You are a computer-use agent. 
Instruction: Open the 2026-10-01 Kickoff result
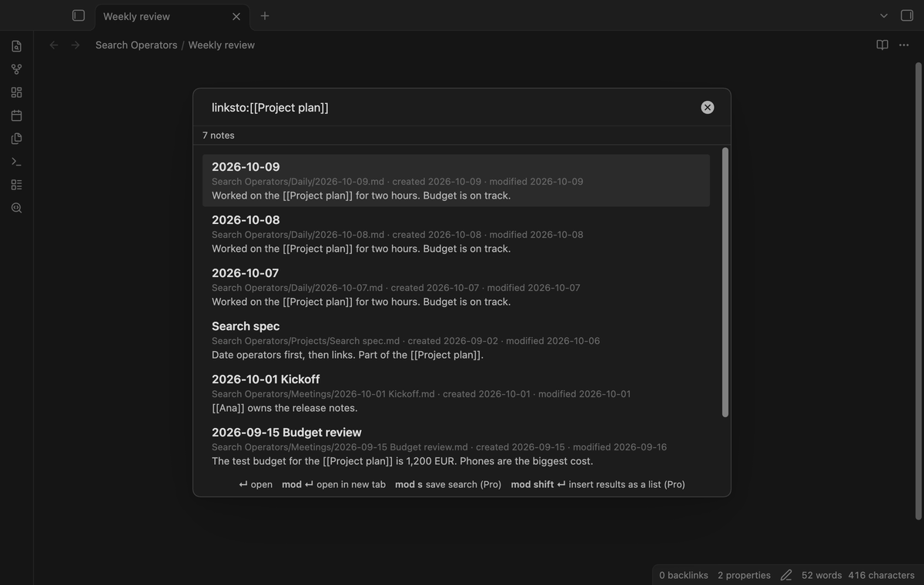coord(456,393)
